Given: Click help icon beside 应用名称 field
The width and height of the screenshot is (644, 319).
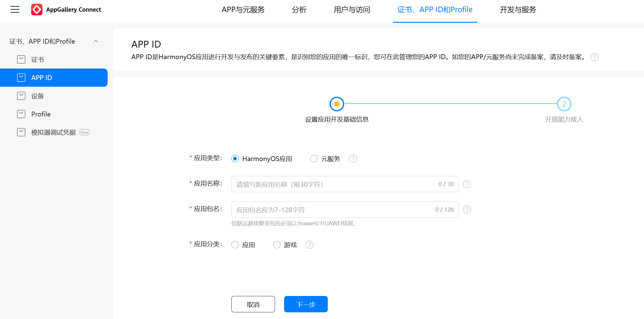Looking at the screenshot, I should (x=467, y=184).
